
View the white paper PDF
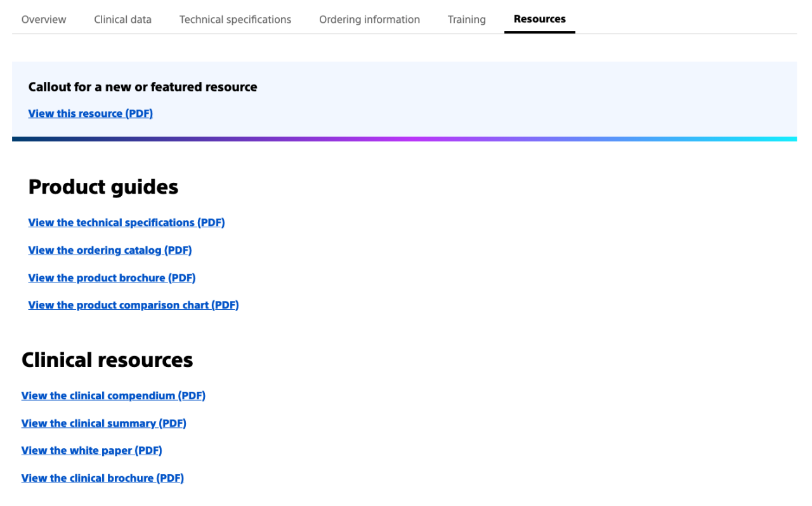91,450
